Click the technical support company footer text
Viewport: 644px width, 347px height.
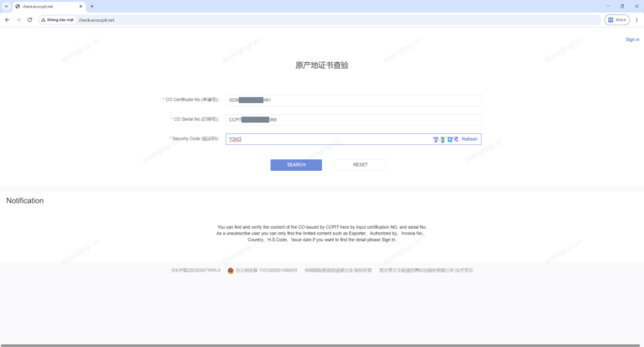click(426, 270)
